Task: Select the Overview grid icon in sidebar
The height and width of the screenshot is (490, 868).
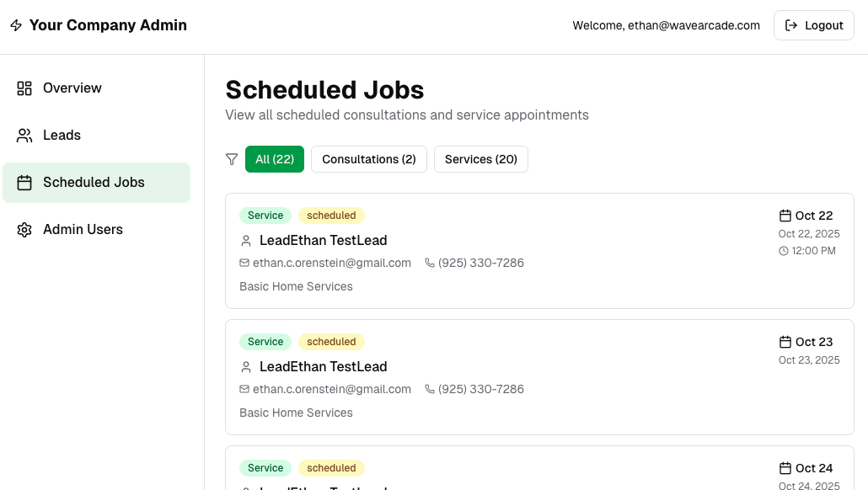Action: click(24, 88)
